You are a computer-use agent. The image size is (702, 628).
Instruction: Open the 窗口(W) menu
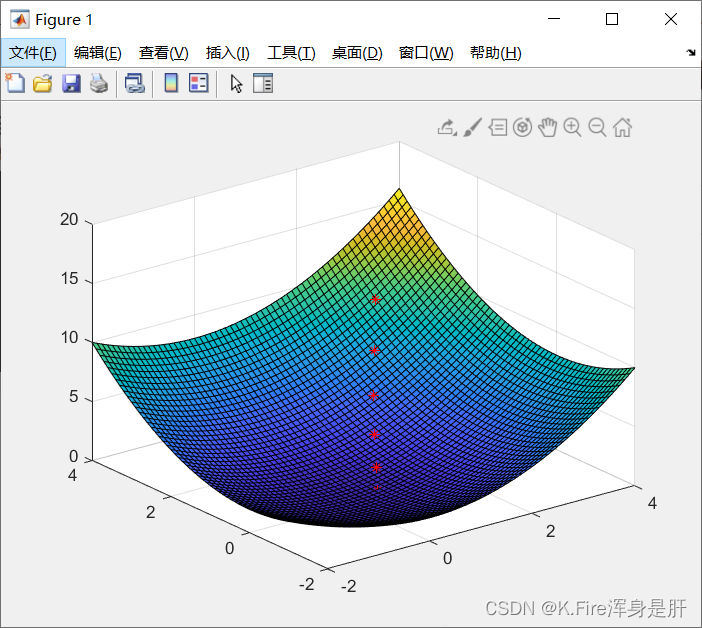[x=426, y=53]
